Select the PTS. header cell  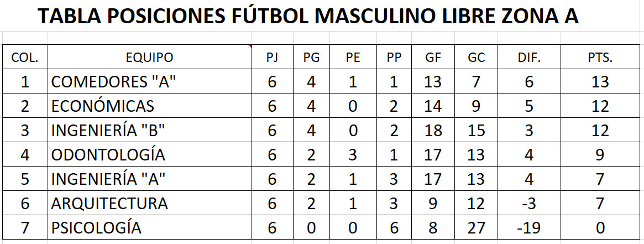click(x=600, y=57)
